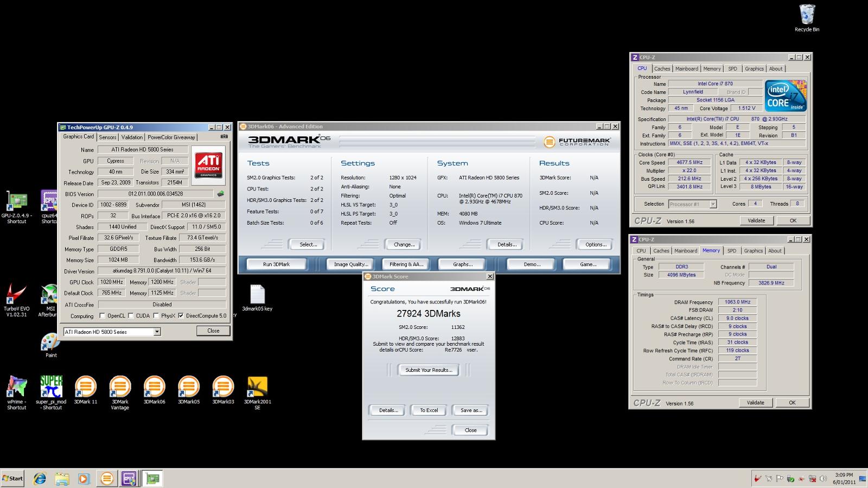Image resolution: width=868 pixels, height=488 pixels.
Task: Launch TurboV EVO desktop icon
Action: [x=16, y=301]
